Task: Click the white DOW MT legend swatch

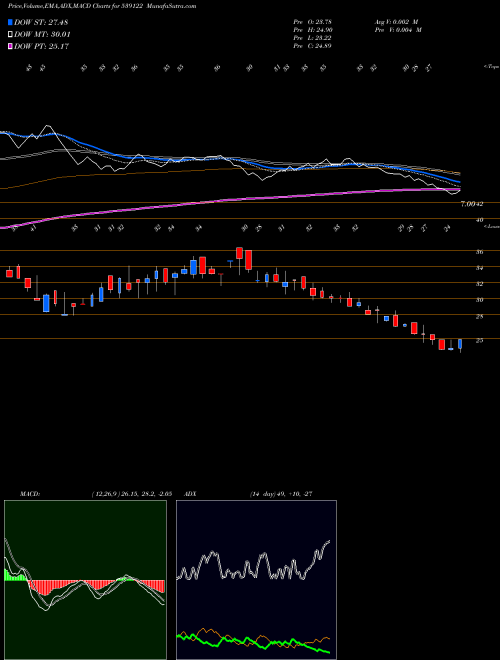Action: pyautogui.click(x=10, y=35)
